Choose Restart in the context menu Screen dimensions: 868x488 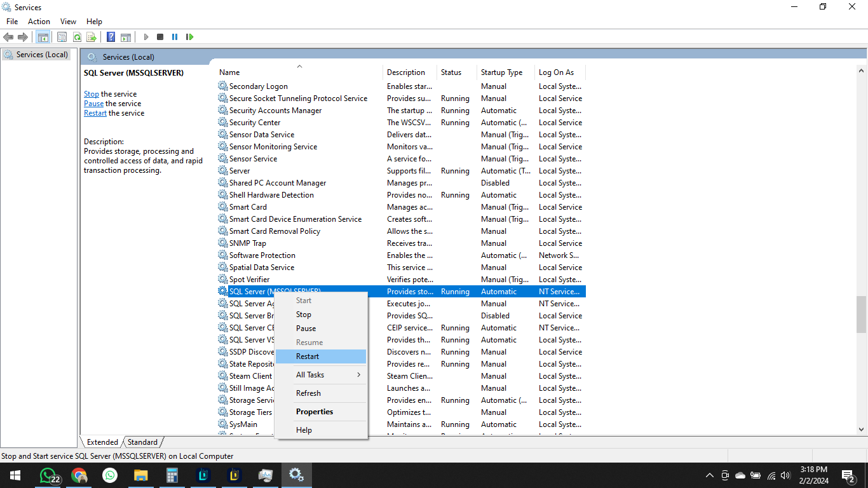(x=321, y=356)
